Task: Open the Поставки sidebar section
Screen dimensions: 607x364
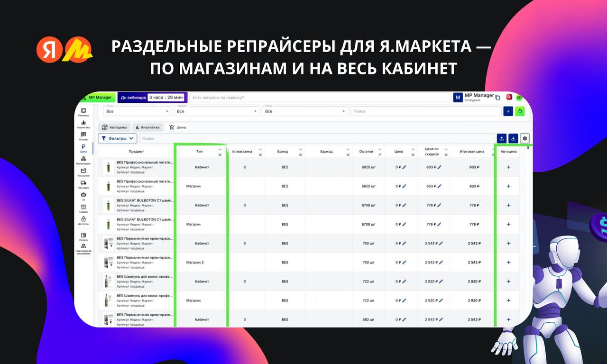Action: pyautogui.click(x=83, y=184)
